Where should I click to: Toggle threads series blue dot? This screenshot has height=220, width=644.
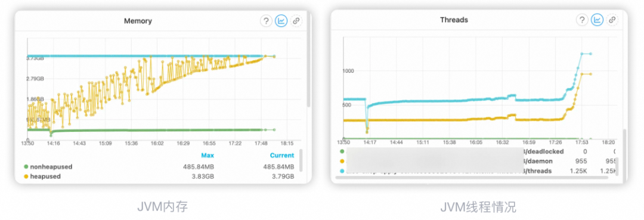pos(342,171)
